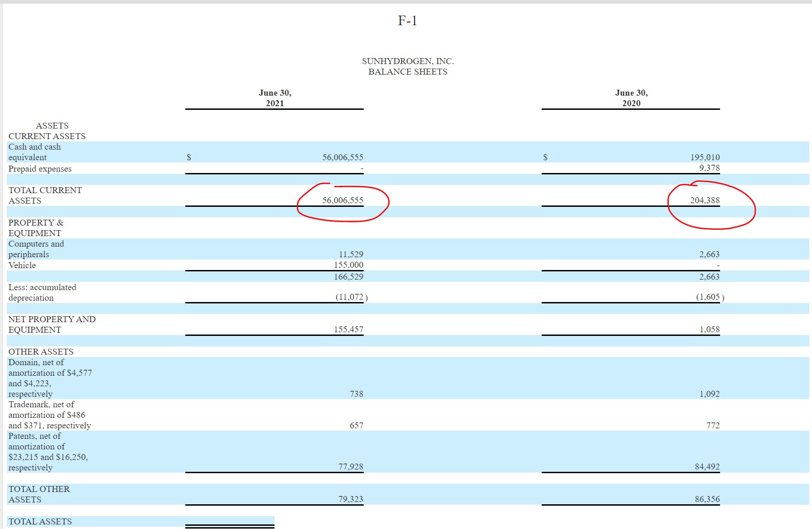Select the 2021 trademark value 657

pyautogui.click(x=356, y=425)
